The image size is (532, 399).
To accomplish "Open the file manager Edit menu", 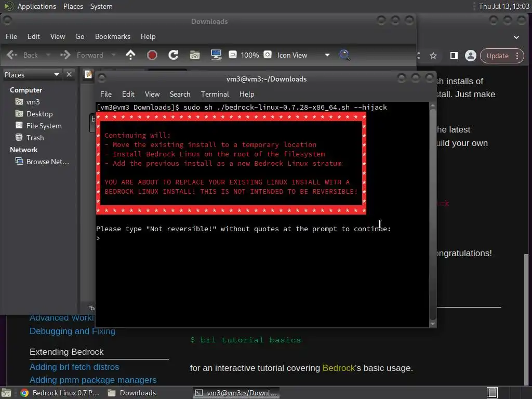I will coord(34,36).
